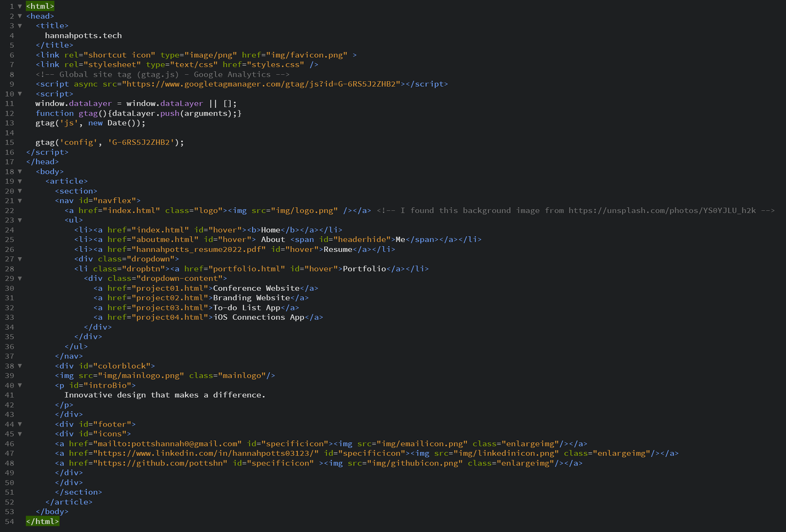The width and height of the screenshot is (786, 532).
Task: Click the mailto:pottshannah0@gmail.com href
Action: (167, 444)
